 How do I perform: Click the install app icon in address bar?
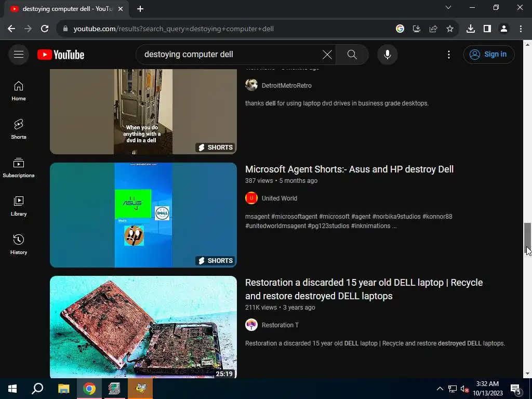pyautogui.click(x=416, y=29)
